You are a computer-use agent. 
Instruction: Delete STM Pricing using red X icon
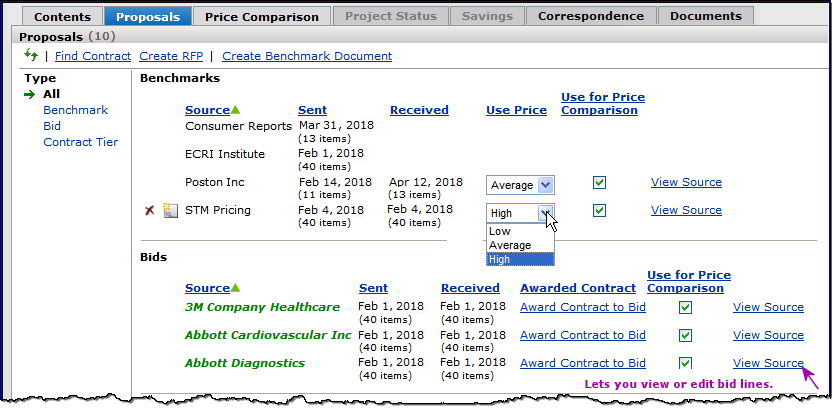click(x=149, y=211)
